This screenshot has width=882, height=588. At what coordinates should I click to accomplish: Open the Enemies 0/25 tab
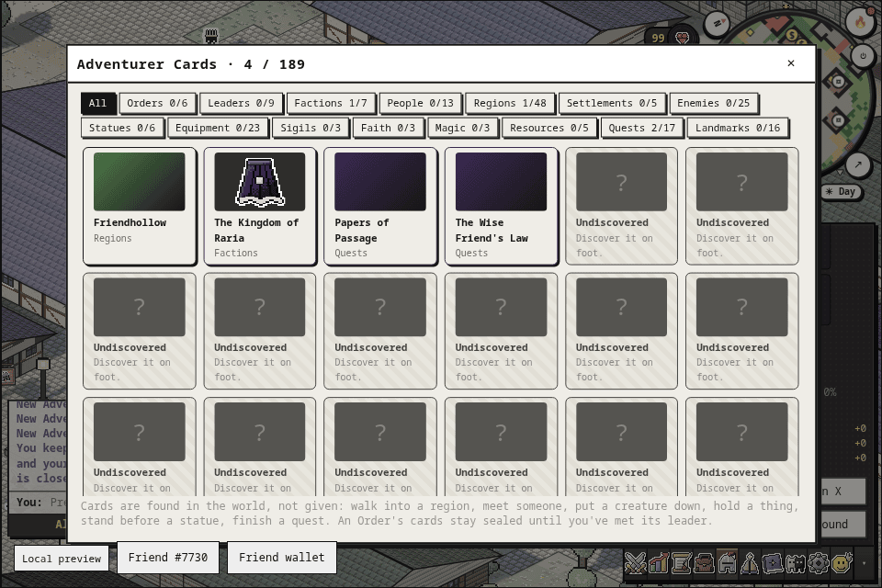[x=713, y=103]
